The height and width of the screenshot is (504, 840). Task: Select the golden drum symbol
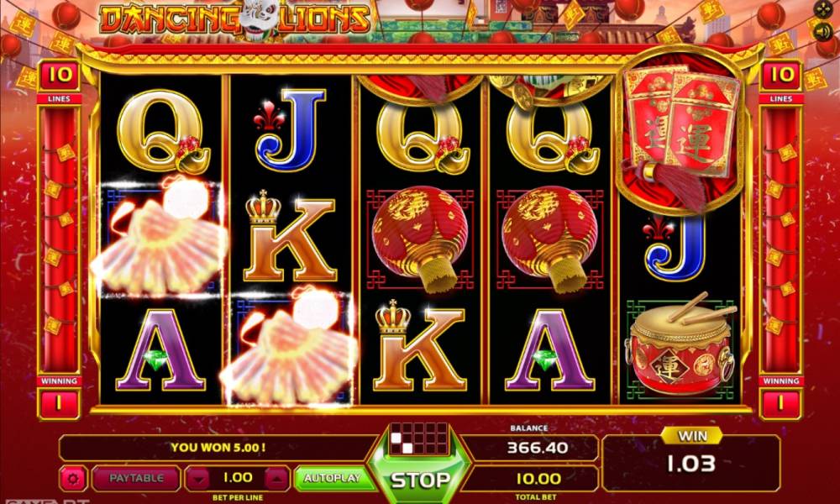pyautogui.click(x=681, y=345)
